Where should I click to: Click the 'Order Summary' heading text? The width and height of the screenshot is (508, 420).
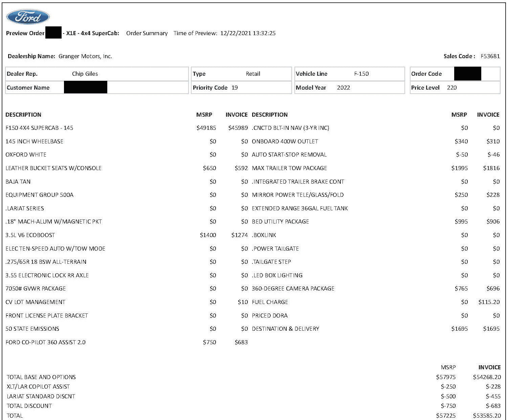click(x=147, y=33)
